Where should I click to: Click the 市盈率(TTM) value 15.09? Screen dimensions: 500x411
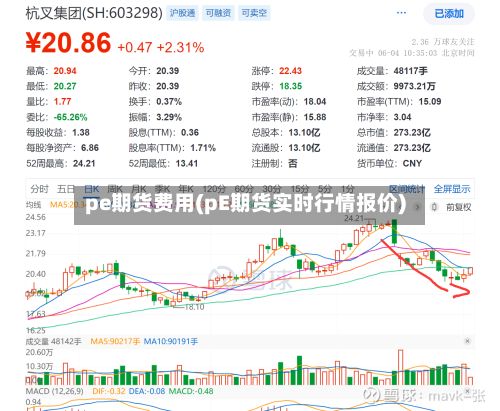[430, 101]
